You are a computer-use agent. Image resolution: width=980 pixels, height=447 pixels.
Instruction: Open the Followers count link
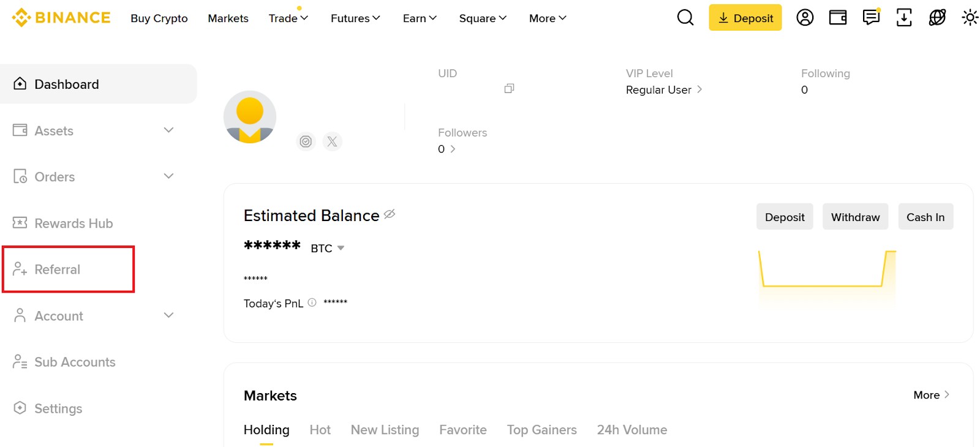pos(447,149)
